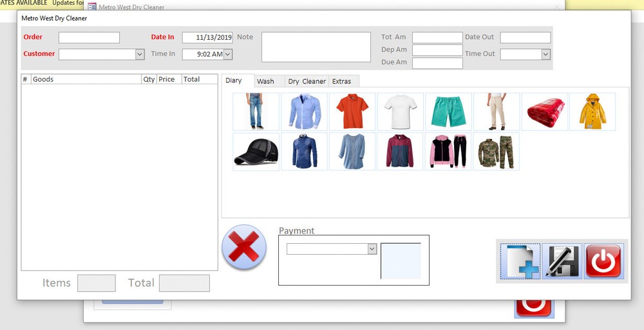The height and width of the screenshot is (330, 644).
Task: Pick the camouflage uniform item
Action: click(496, 151)
